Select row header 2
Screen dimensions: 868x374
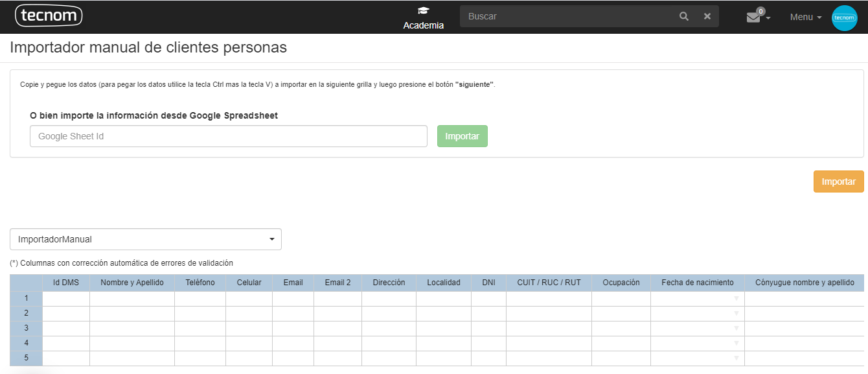[27, 314]
